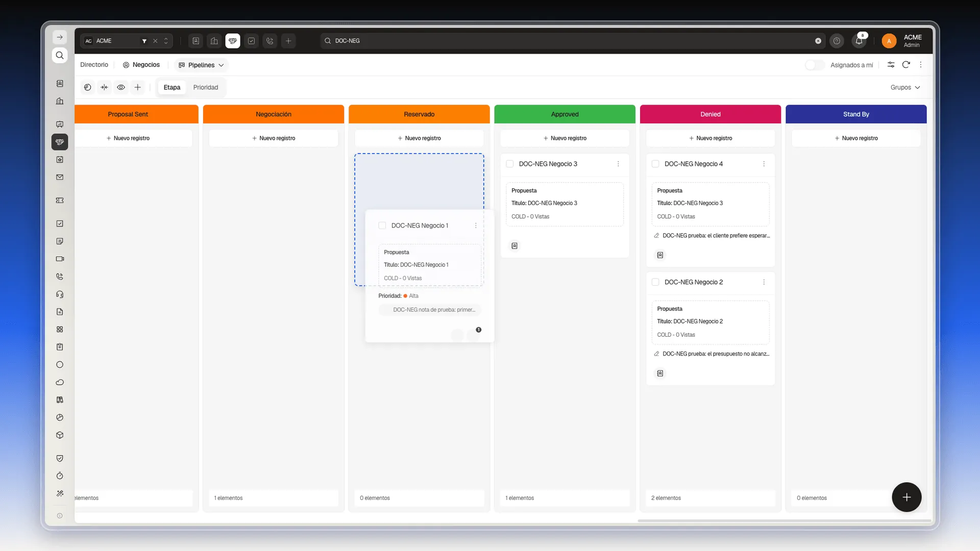The height and width of the screenshot is (551, 980).
Task: Go to Directorio breadcrumb
Action: pos(94,65)
